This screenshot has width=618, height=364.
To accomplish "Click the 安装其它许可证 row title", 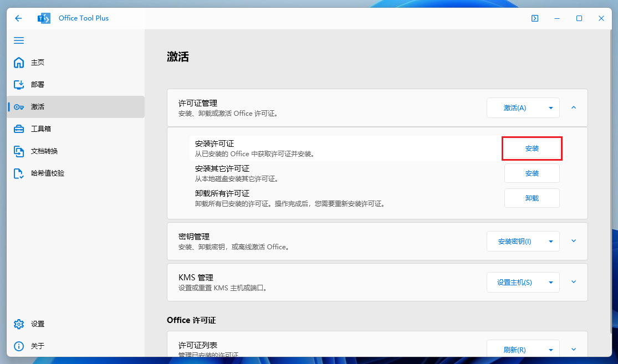I will (222, 168).
